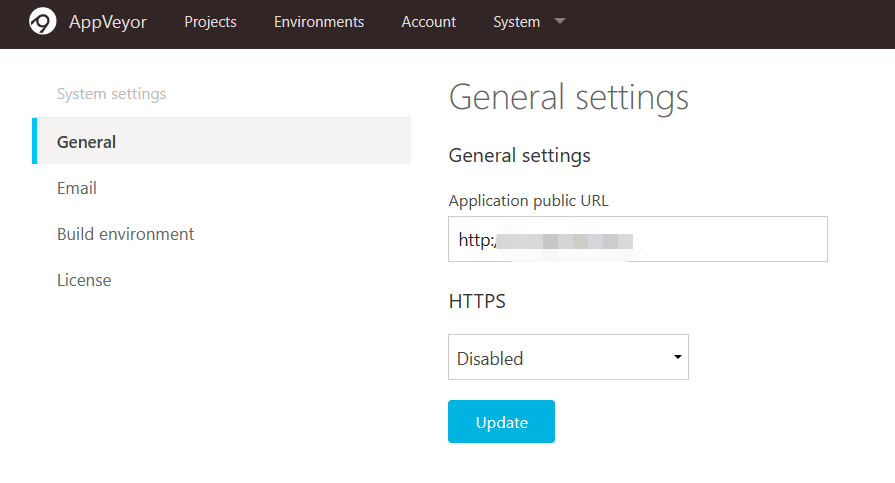Open the HTTPS dropdown showing Disabled
This screenshot has width=895, height=483.
[x=567, y=358]
